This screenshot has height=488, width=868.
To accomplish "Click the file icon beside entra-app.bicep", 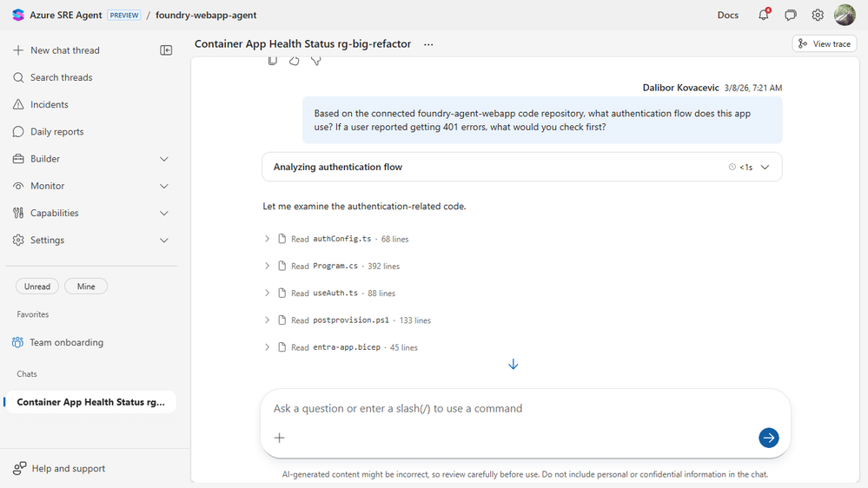I will (x=282, y=347).
